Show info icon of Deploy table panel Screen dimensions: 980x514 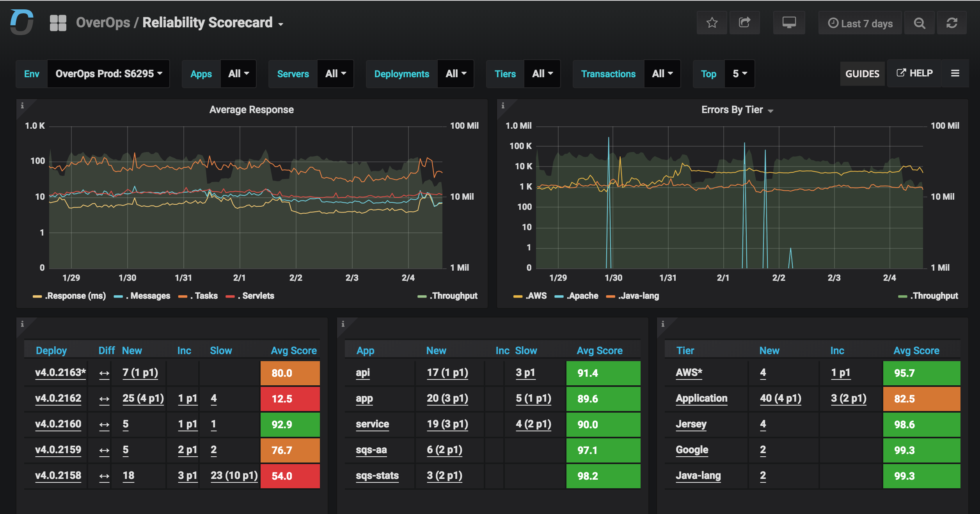click(22, 324)
